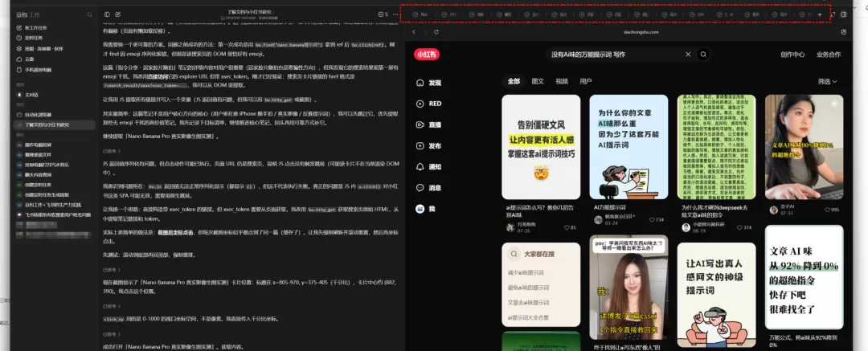868x351 pixels.
Task: Open 手机遥控电脑 in the sidebar
Action: tap(34, 70)
